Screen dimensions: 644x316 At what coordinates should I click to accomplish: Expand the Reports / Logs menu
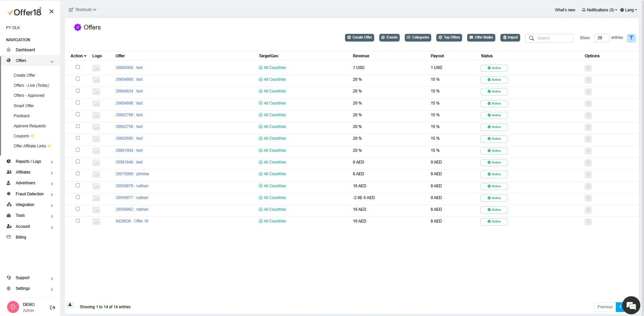(x=52, y=162)
